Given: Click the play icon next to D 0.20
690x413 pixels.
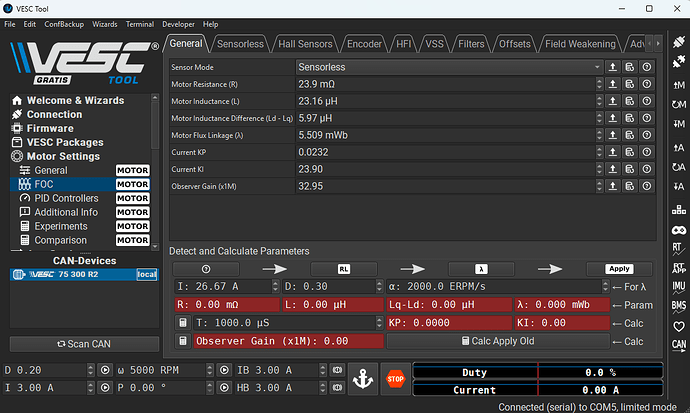Looking at the screenshot, I should click(105, 370).
